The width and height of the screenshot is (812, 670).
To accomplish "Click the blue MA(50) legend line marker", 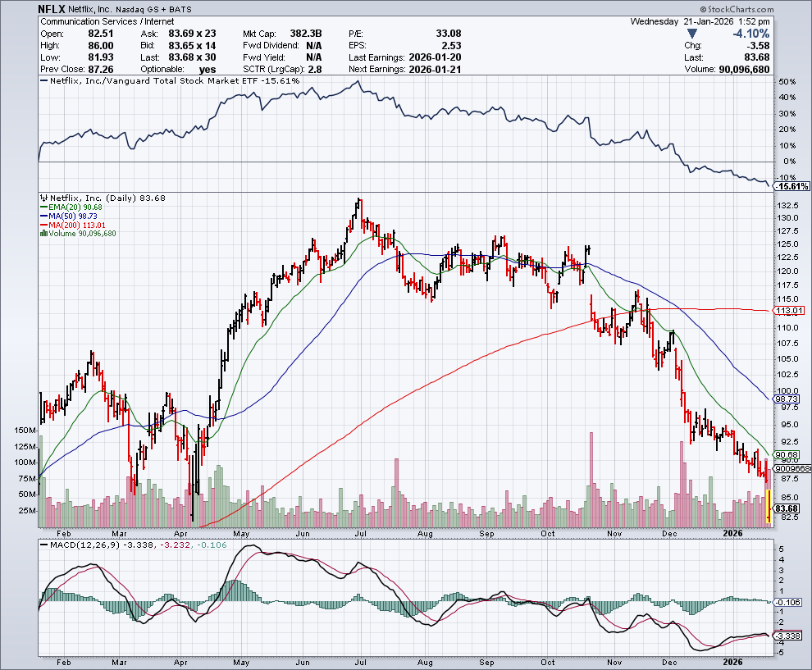I will [45, 216].
